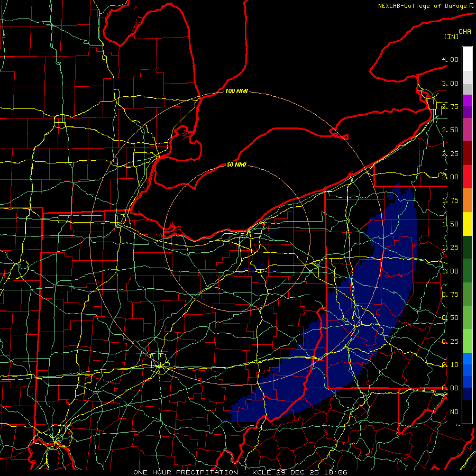Click the 1.25 legend value
476x476 pixels.
[x=450, y=248]
